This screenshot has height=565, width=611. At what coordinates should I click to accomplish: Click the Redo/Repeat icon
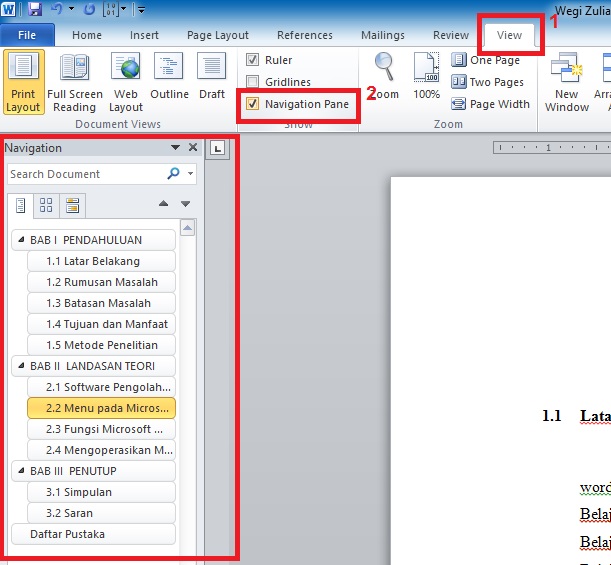(89, 9)
